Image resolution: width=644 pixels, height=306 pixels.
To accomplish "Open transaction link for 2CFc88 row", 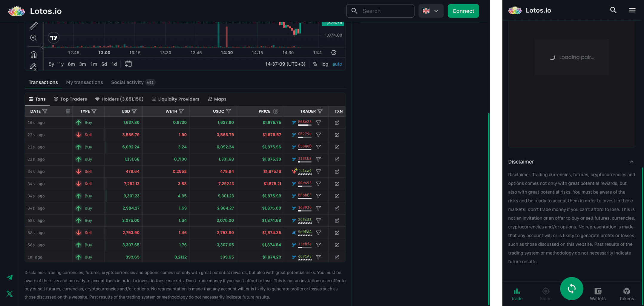I will [x=337, y=220].
